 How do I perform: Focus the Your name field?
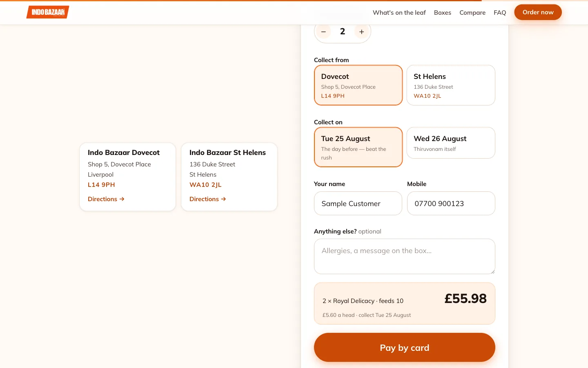pyautogui.click(x=358, y=203)
